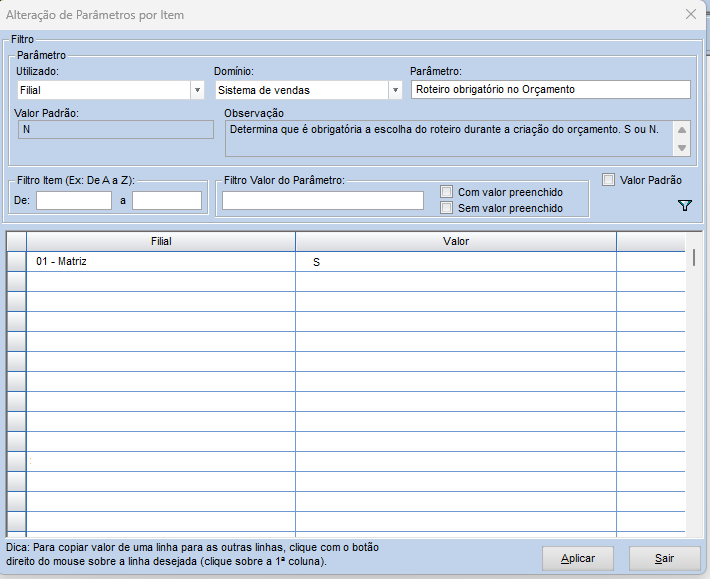Check Com valor preenchido option
This screenshot has width=711, height=579.
(x=447, y=191)
